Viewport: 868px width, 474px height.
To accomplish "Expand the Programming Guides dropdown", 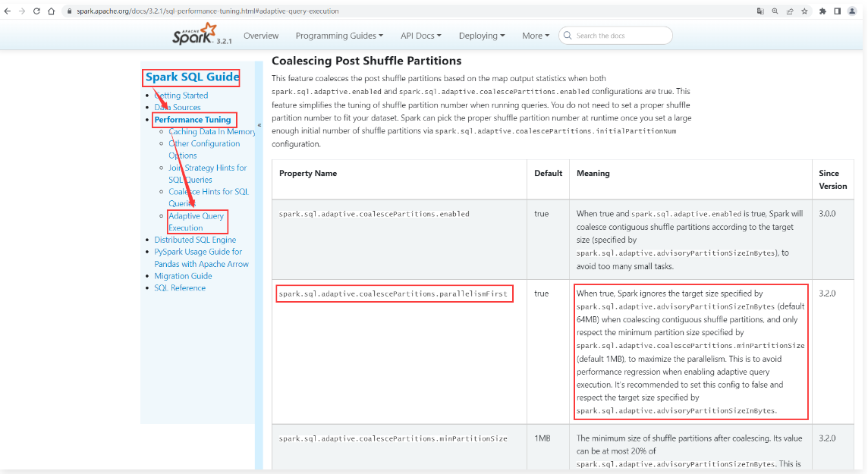I will coord(339,36).
